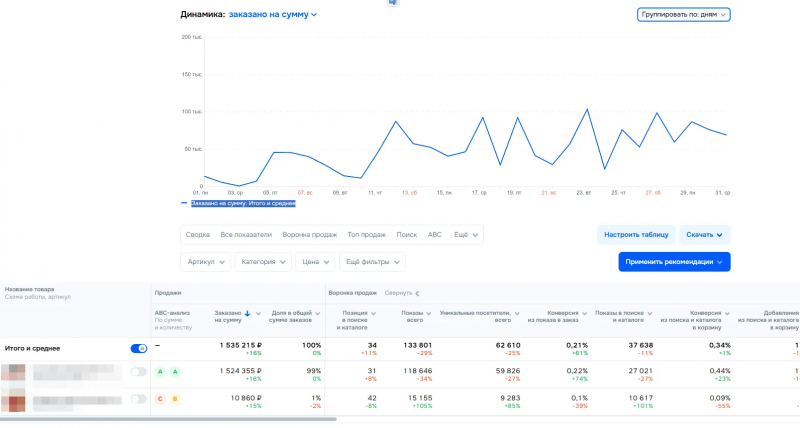Click the blue sort arrow in Заказано на сумму
This screenshot has width=800, height=428.
247,313
